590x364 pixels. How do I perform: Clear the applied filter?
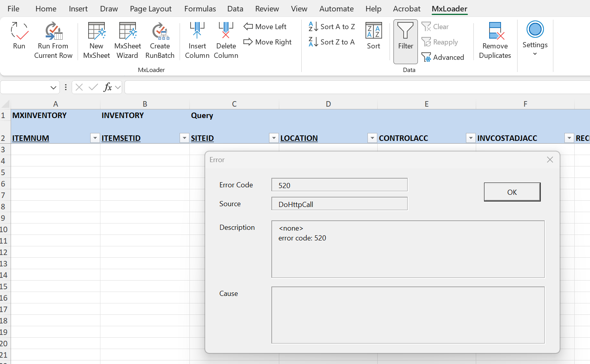coord(435,26)
